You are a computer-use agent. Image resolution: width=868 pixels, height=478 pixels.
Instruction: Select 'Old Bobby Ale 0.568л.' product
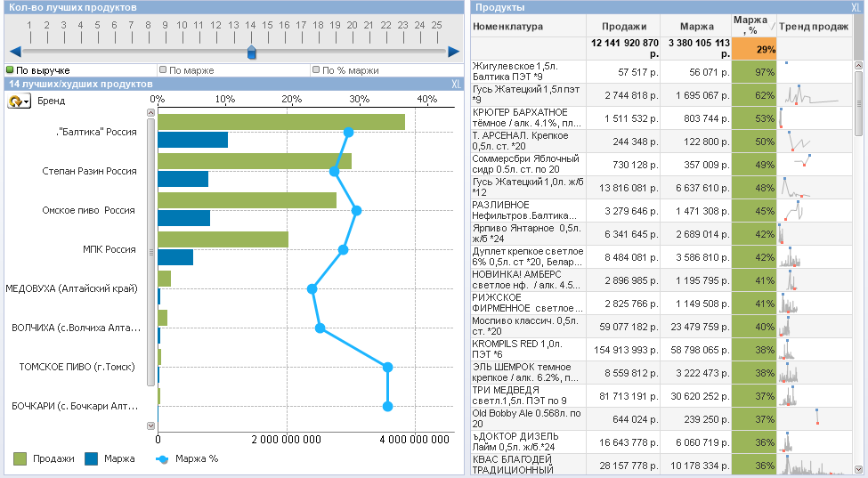528,419
